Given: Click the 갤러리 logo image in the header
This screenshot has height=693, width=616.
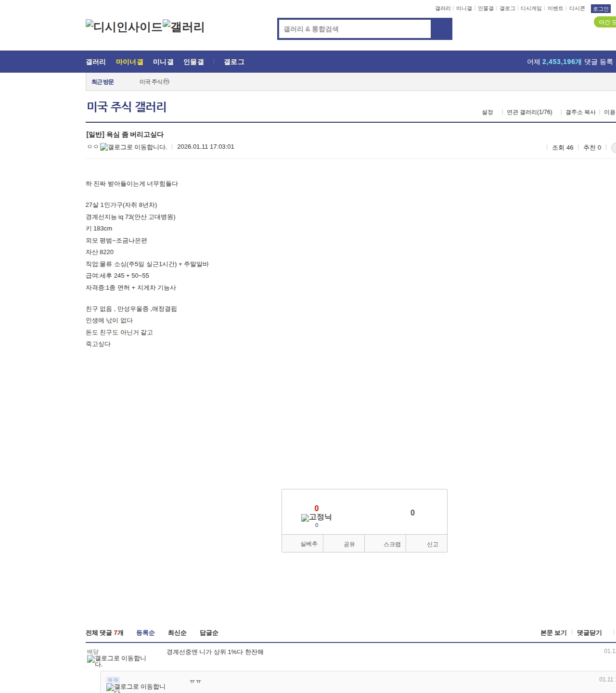Looking at the screenshot, I should (183, 26).
